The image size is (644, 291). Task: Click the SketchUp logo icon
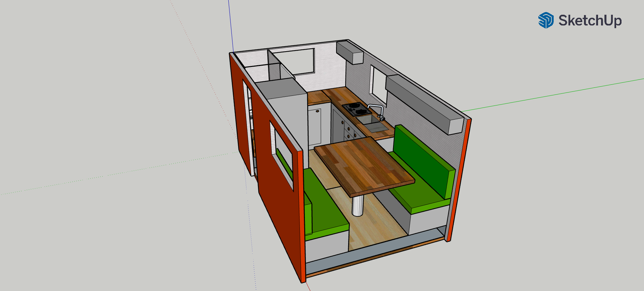pos(546,20)
